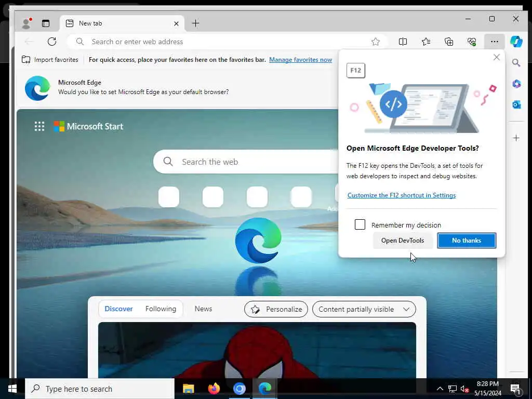Click the taskbar Type here to search box
The height and width of the screenshot is (399, 532).
[x=99, y=389]
